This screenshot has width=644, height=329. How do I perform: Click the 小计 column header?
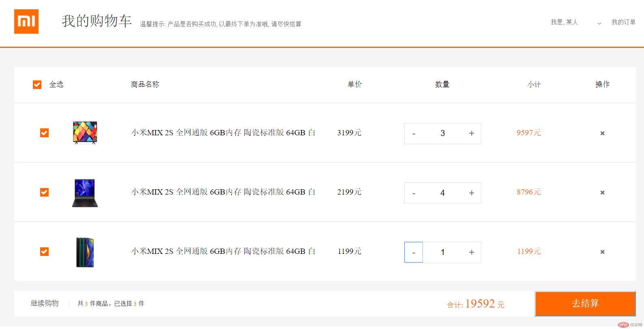point(534,84)
